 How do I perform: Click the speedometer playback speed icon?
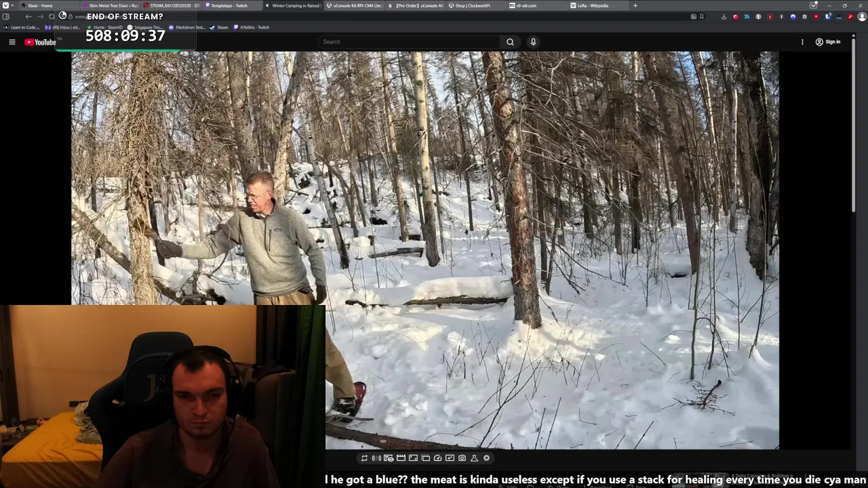[x=437, y=458]
